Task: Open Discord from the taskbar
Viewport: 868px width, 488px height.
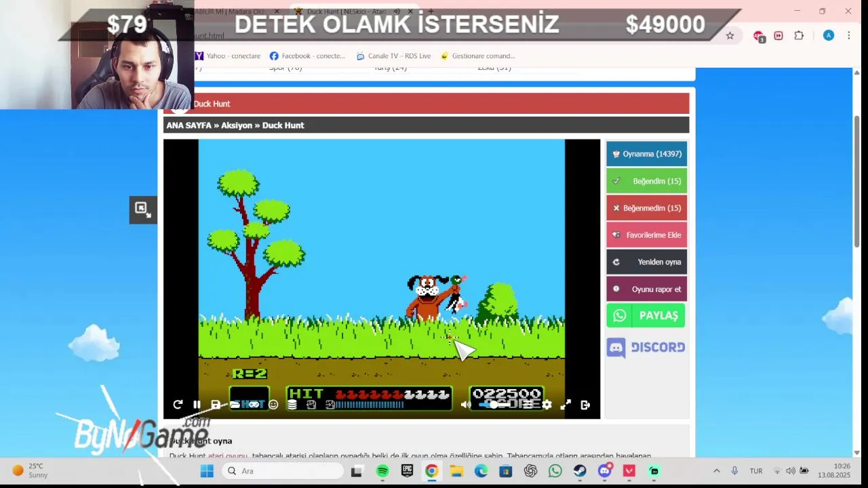Action: pos(604,471)
